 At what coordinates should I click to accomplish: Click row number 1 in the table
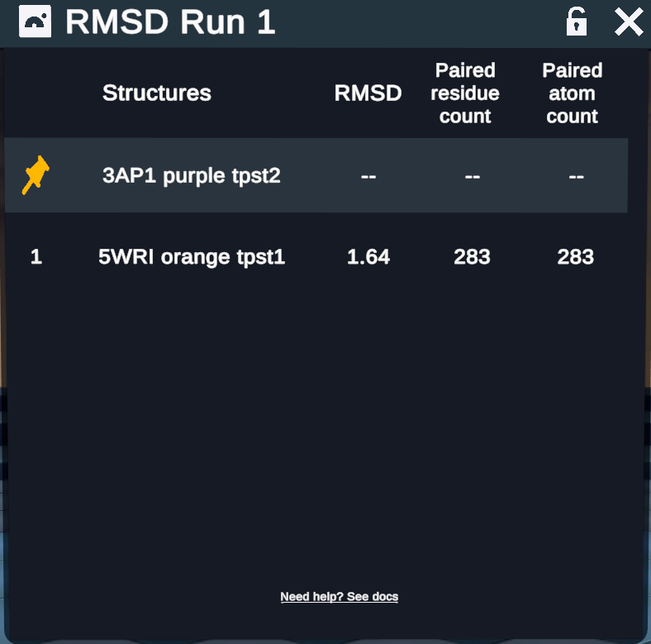coord(36,257)
